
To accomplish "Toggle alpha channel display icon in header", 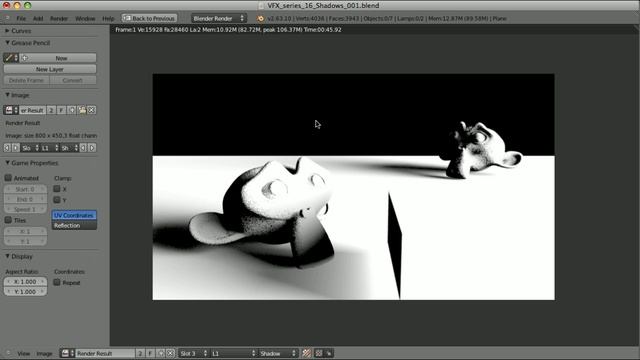I will point(318,353).
